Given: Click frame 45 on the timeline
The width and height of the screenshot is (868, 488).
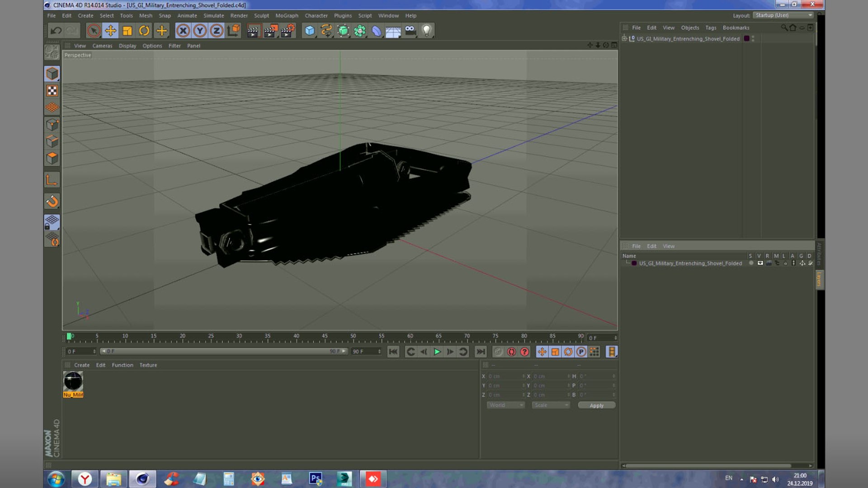Looking at the screenshot, I should point(325,337).
